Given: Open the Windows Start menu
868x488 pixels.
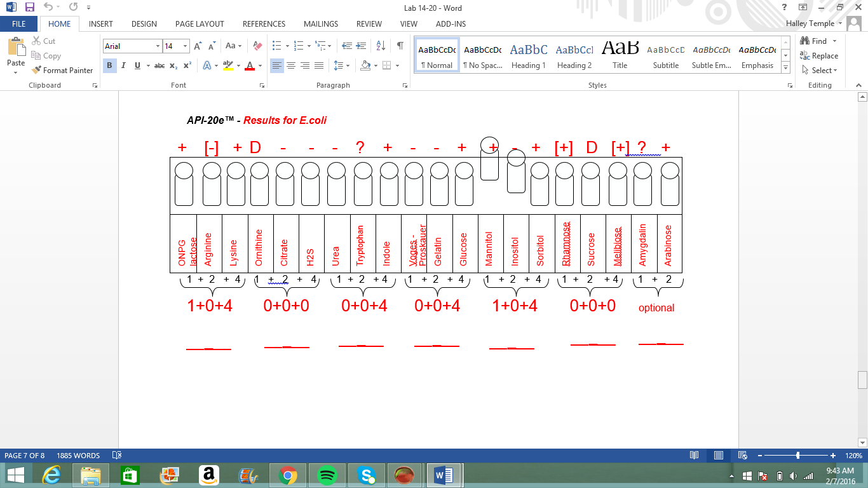Looking at the screenshot, I should tap(15, 475).
